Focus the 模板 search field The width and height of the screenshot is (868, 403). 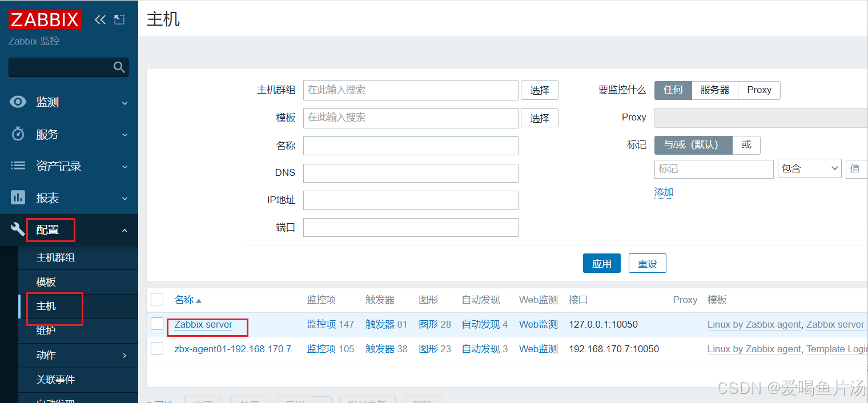(x=411, y=118)
